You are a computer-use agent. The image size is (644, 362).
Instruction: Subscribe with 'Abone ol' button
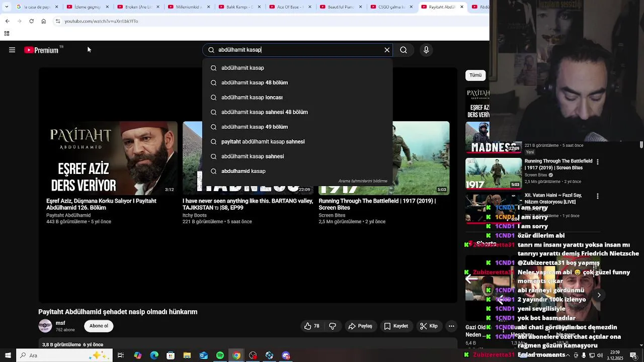point(99,326)
